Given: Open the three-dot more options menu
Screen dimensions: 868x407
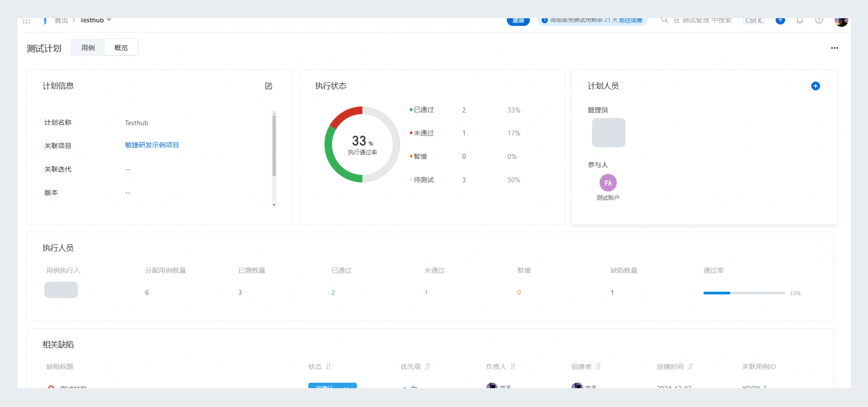Looking at the screenshot, I should (834, 48).
